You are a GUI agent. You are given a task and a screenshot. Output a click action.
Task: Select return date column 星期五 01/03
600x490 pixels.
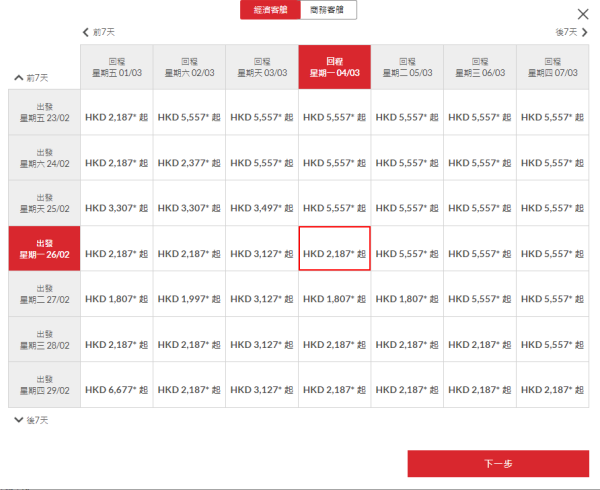(117, 67)
